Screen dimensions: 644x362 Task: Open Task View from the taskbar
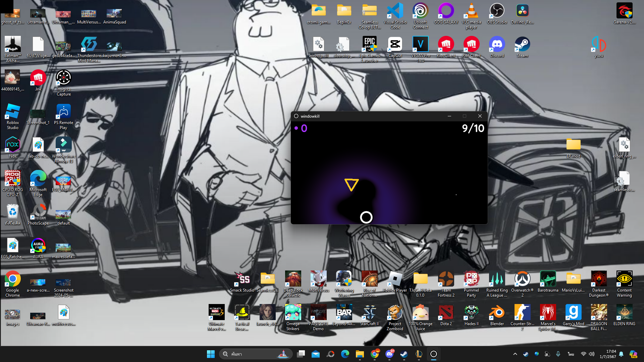301,354
